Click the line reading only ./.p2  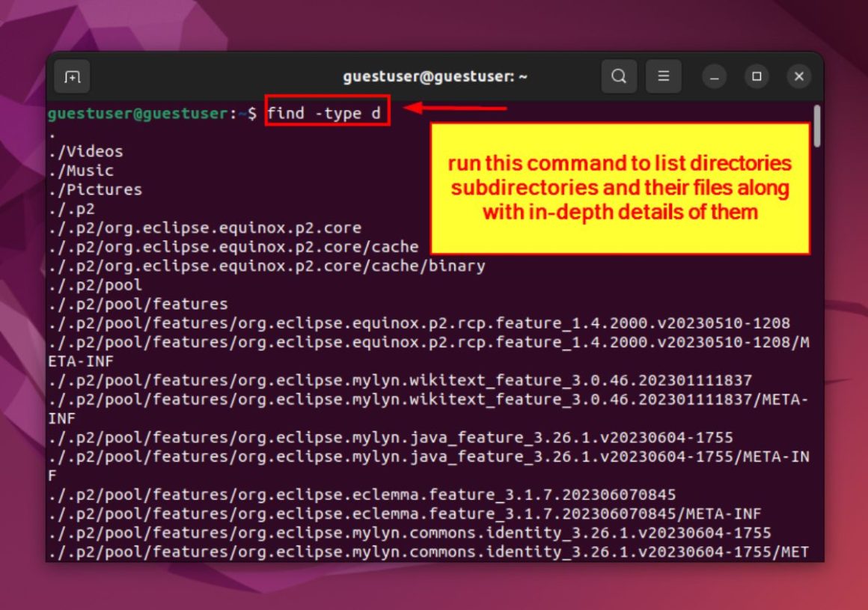pos(71,209)
